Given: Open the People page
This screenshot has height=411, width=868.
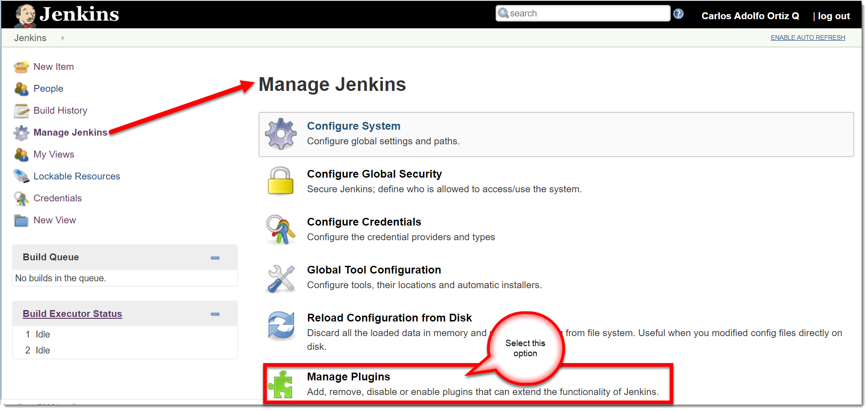Looking at the screenshot, I should (x=48, y=89).
